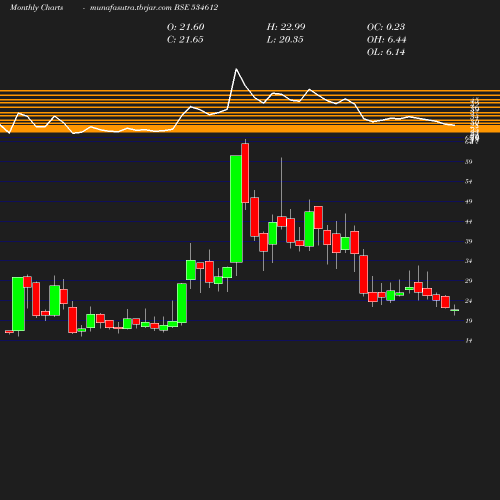The height and width of the screenshot is (500, 500).
Task: Click the "14" price axis label
Action: point(469,341)
